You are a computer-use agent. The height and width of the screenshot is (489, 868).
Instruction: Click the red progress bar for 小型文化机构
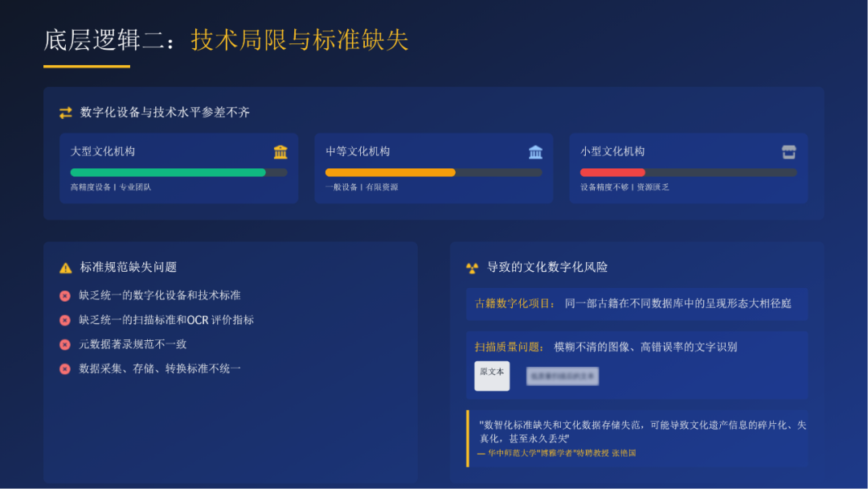(x=612, y=172)
